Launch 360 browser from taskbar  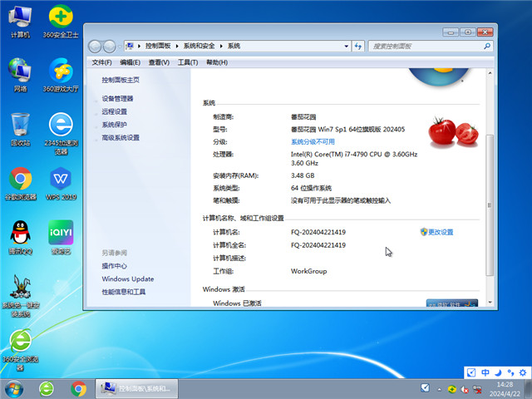point(47,389)
